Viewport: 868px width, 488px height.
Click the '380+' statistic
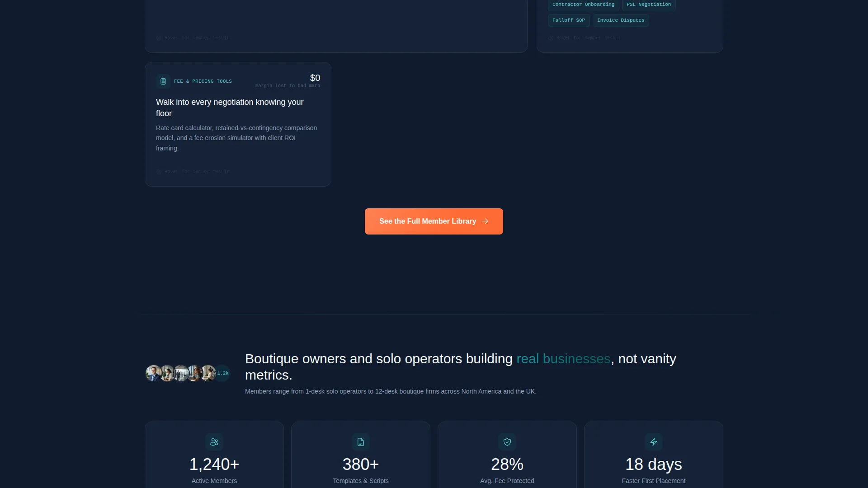tap(361, 465)
